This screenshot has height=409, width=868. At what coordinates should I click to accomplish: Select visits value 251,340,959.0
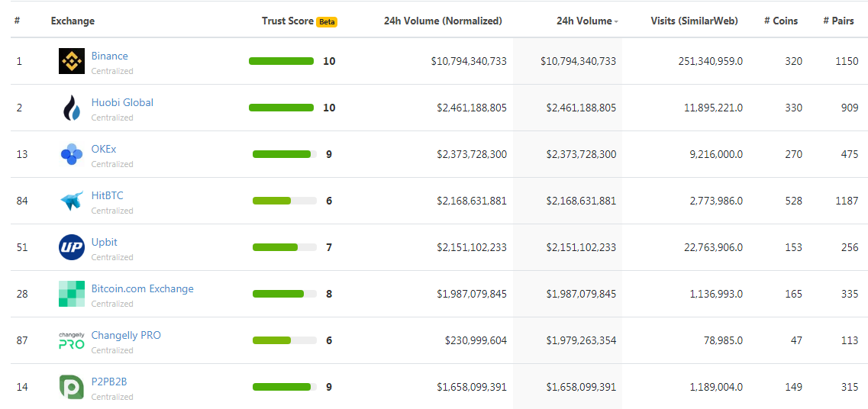pos(710,62)
